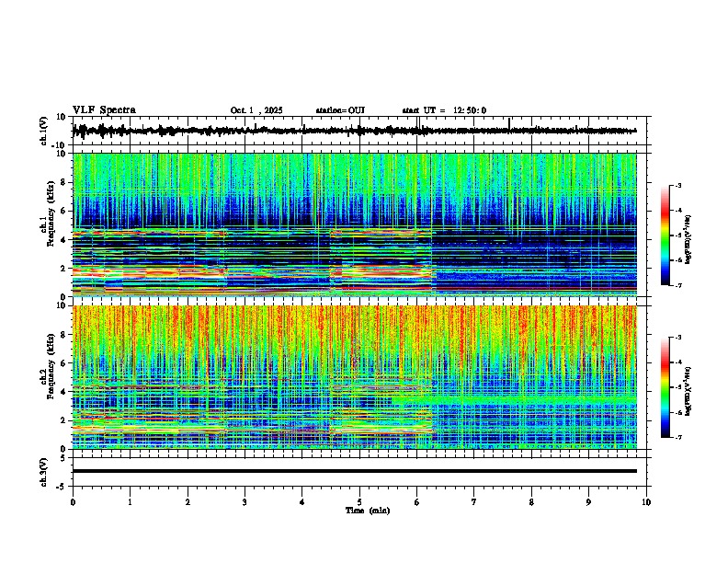
Task: Click the "Time (min)" axis label
Action: click(368, 511)
